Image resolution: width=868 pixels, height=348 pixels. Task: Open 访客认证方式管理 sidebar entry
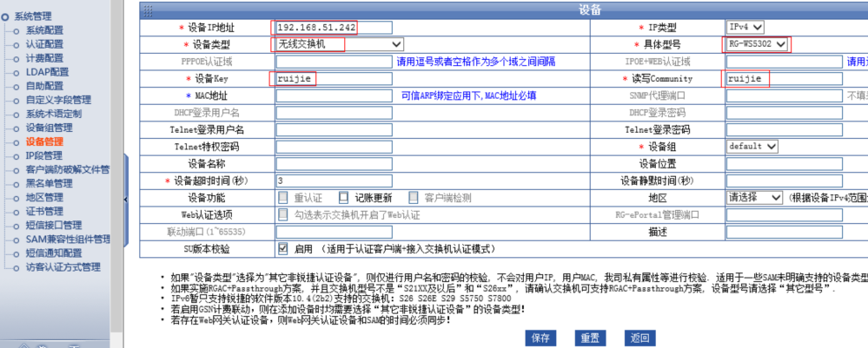[63, 266]
